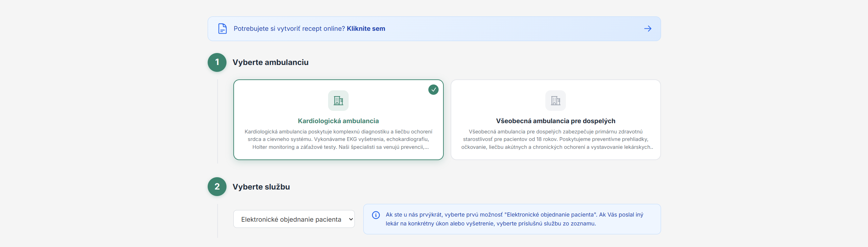Image resolution: width=868 pixels, height=247 pixels.
Task: Select the Všeobecná ambulancia pre dospelých title
Action: [555, 121]
